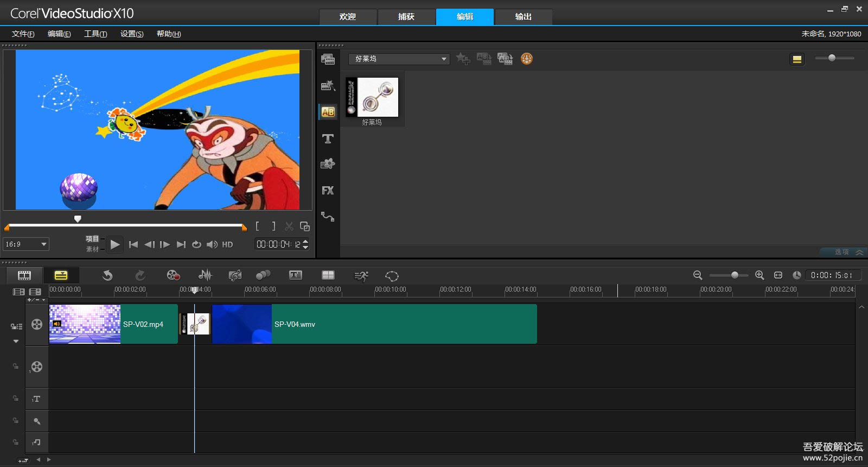Switch to Storyboard view
The height and width of the screenshot is (467, 868).
tap(24, 275)
